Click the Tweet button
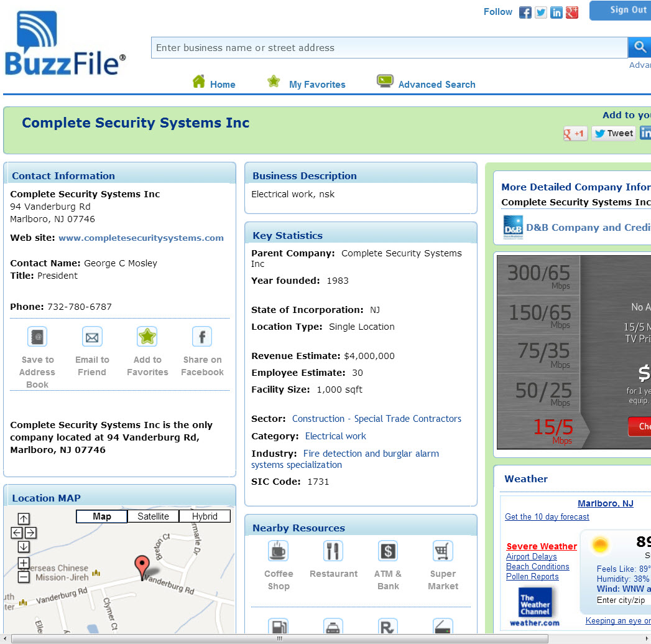 (614, 133)
